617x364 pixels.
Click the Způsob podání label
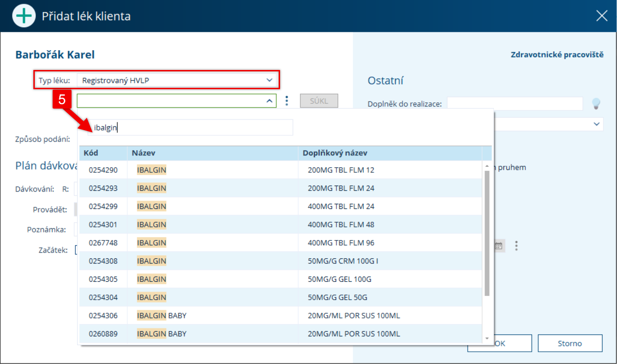tap(42, 139)
